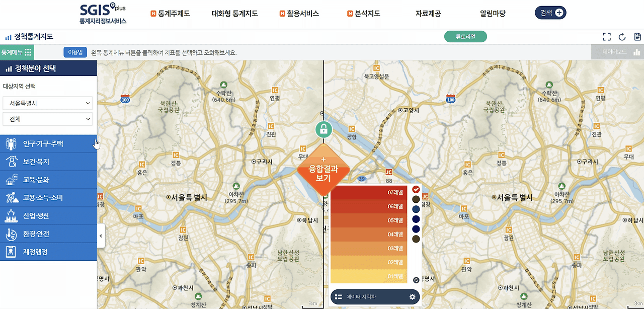Image resolution: width=644 pixels, height=309 pixels.
Task: Click the 대상지역 선택 label
Action: pos(19,87)
